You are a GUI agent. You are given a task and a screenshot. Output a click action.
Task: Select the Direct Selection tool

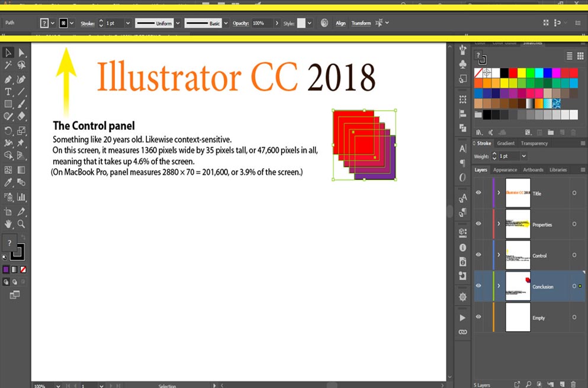click(21, 53)
